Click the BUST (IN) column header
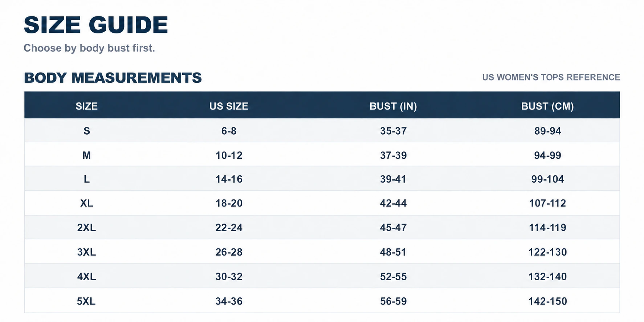 [393, 106]
